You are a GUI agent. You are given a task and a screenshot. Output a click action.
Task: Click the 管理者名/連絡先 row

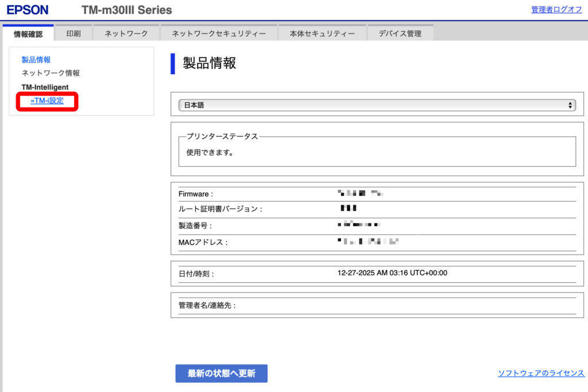pos(207,306)
